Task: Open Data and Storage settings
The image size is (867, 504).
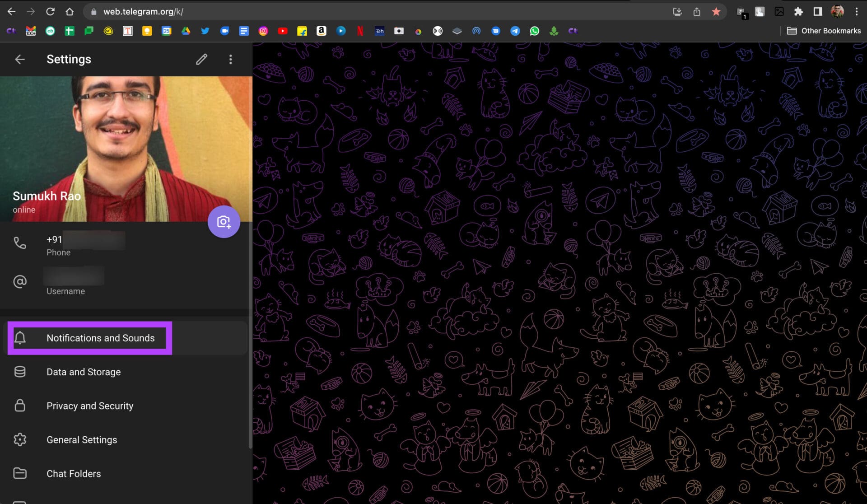Action: click(x=84, y=372)
